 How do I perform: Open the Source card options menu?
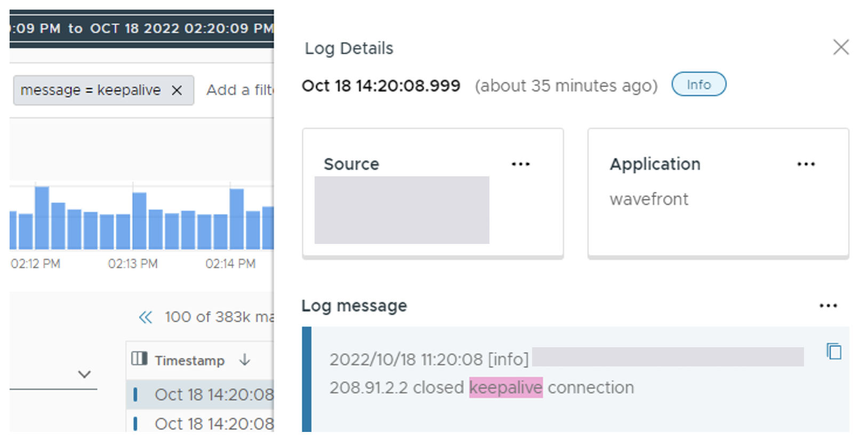(x=520, y=164)
